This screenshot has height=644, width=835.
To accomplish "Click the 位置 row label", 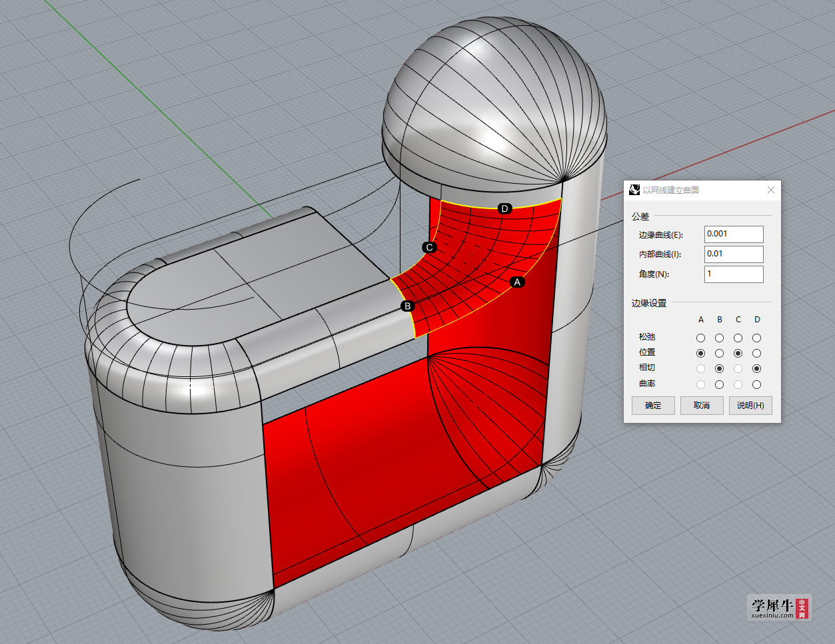I will [647, 352].
